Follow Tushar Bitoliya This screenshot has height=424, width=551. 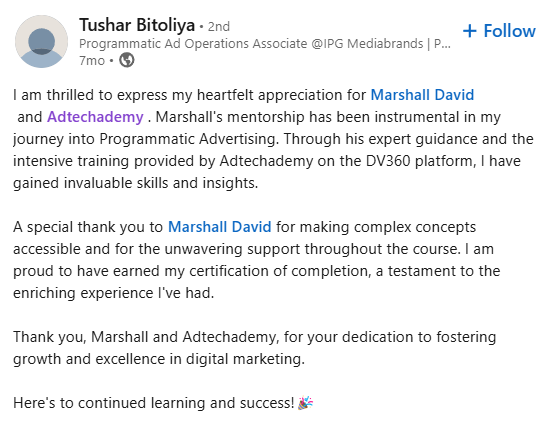(499, 31)
